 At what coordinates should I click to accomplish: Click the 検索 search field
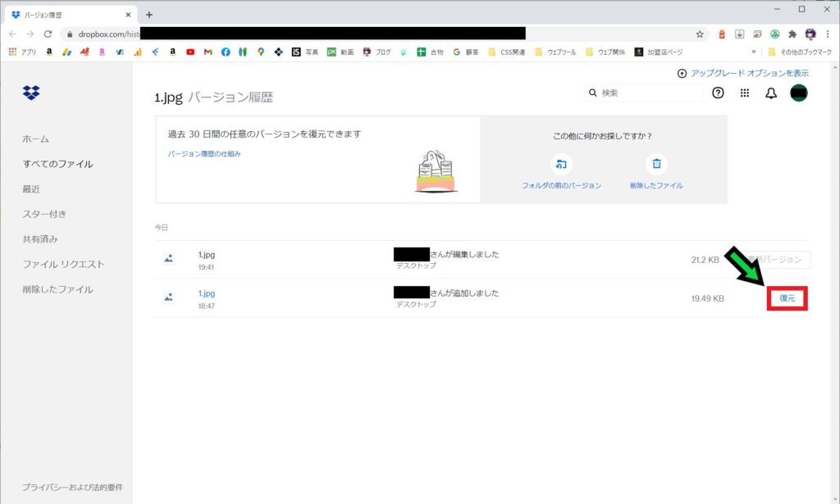click(x=648, y=93)
